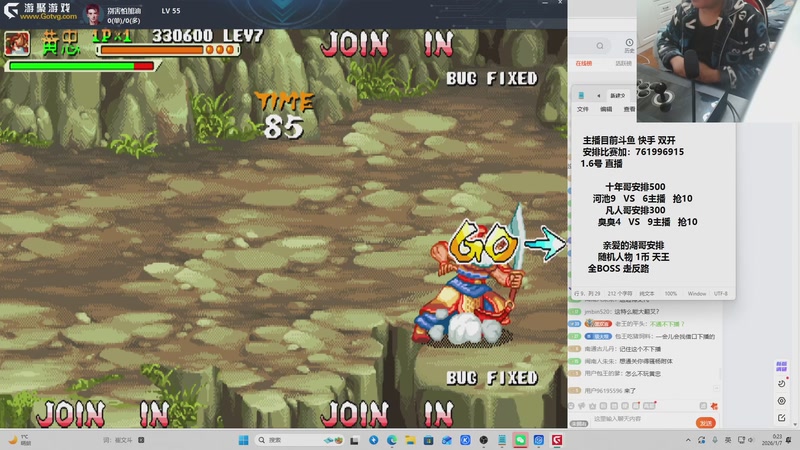
Task: Click the circular target icon in right sidebar
Action: 782,401
